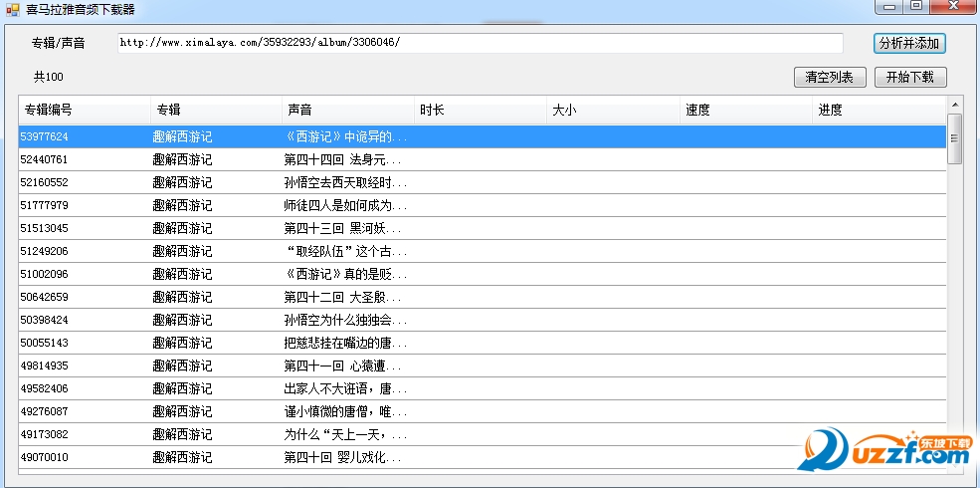The height and width of the screenshot is (488, 980).
Task: Click the vertical scrollbar thumb
Action: 954,138
